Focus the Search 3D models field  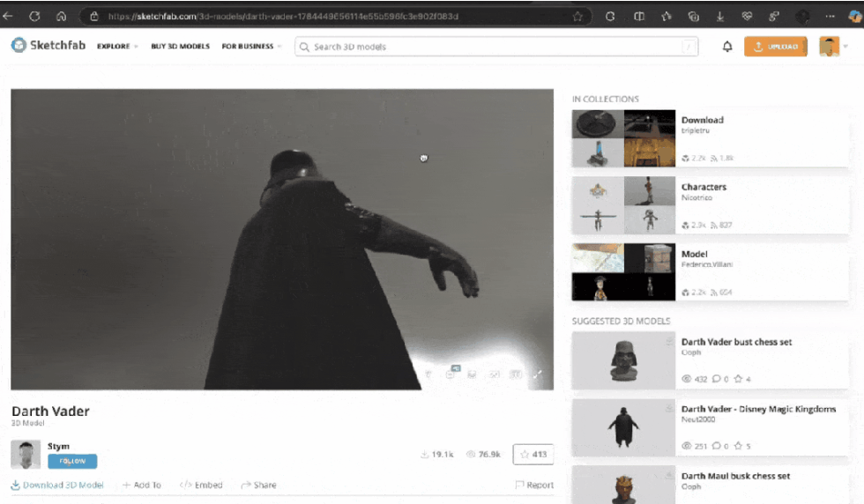(496, 47)
